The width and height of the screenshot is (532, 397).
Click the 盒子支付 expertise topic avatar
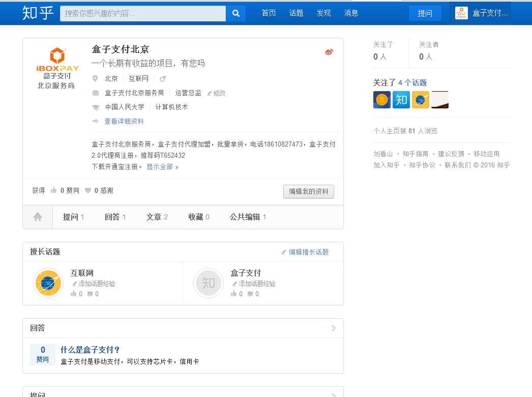(x=209, y=283)
